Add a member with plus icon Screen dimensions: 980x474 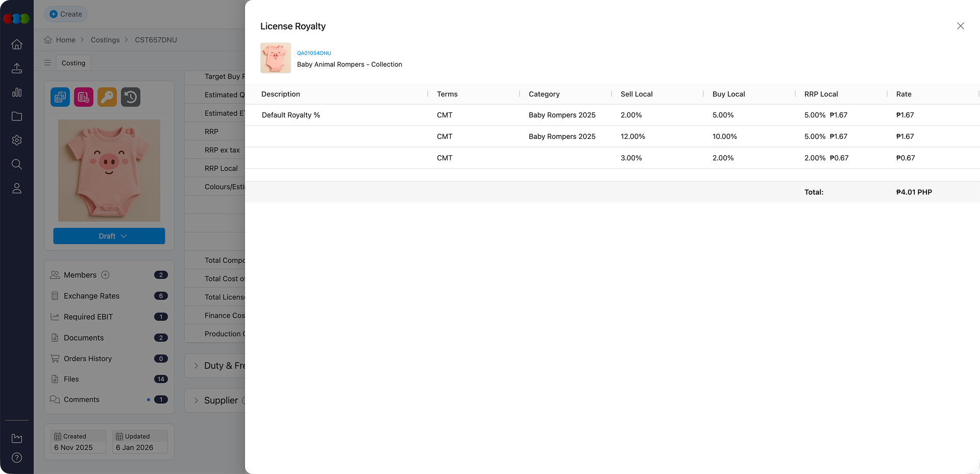(105, 275)
